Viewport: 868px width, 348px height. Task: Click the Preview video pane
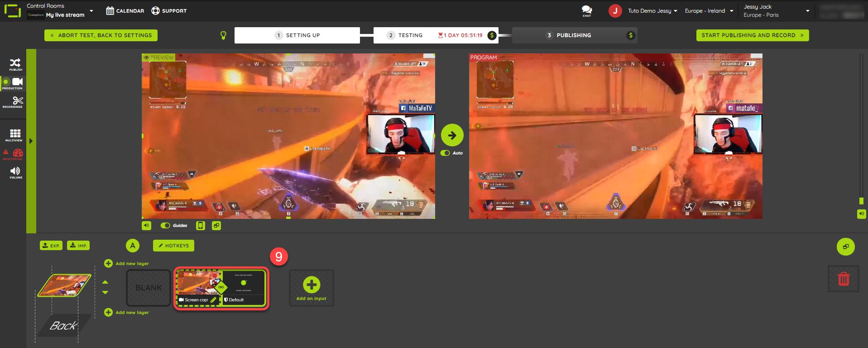tap(288, 136)
